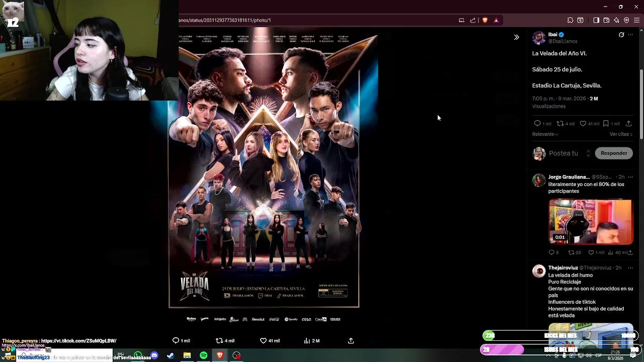
Task: Reply icon in the sidebar post
Action: 537,123
